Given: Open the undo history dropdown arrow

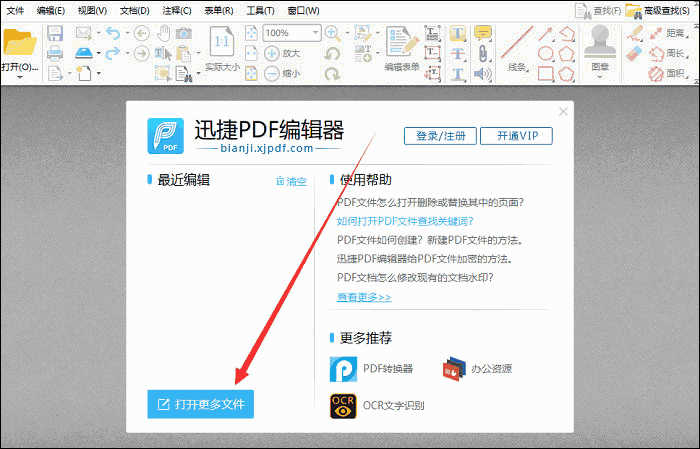Looking at the screenshot, I should 127,33.
